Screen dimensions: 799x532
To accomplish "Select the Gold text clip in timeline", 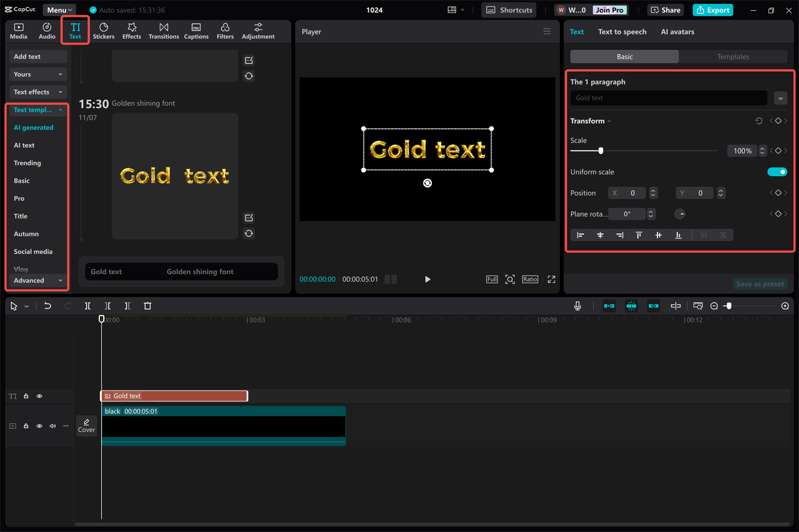I will click(174, 395).
